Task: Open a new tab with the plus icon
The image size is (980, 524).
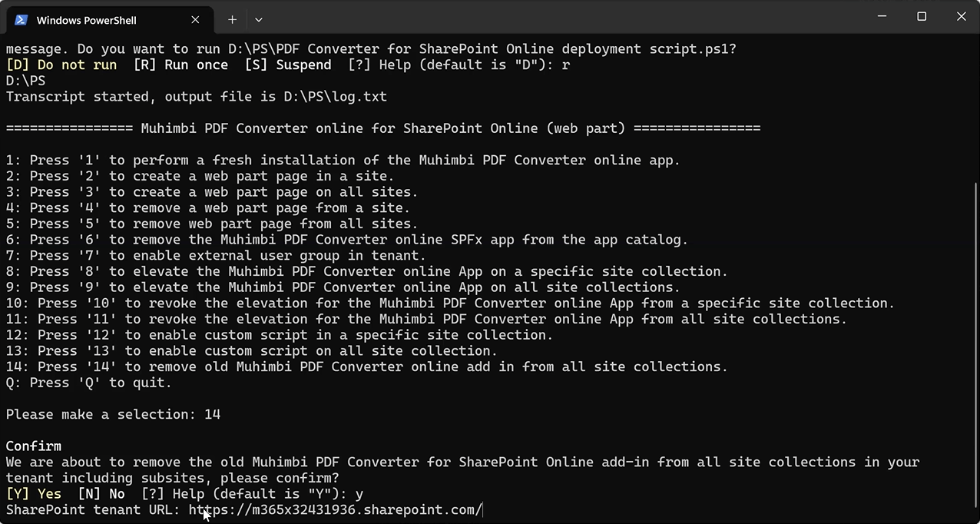Action: point(232,19)
